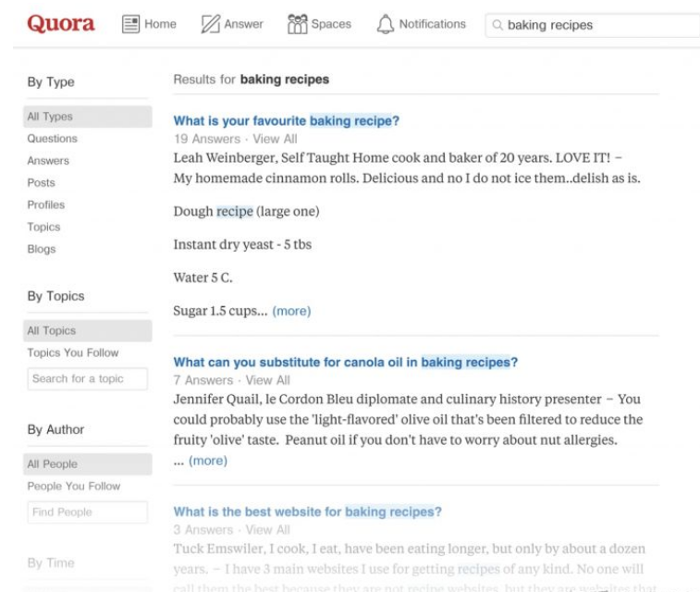Expand (more) after Sugar 1.5 cups
Screen dimensions: 700x592
pyautogui.click(x=291, y=312)
